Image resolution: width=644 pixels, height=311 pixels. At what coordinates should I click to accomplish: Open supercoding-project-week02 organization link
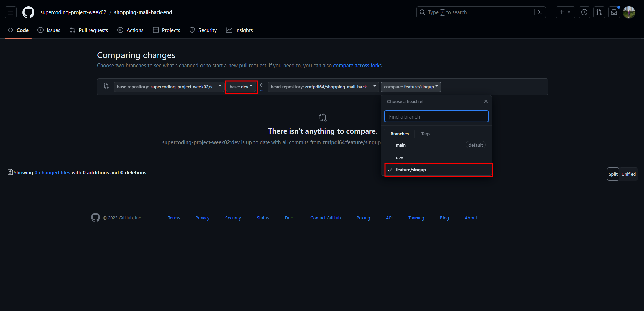(x=73, y=12)
